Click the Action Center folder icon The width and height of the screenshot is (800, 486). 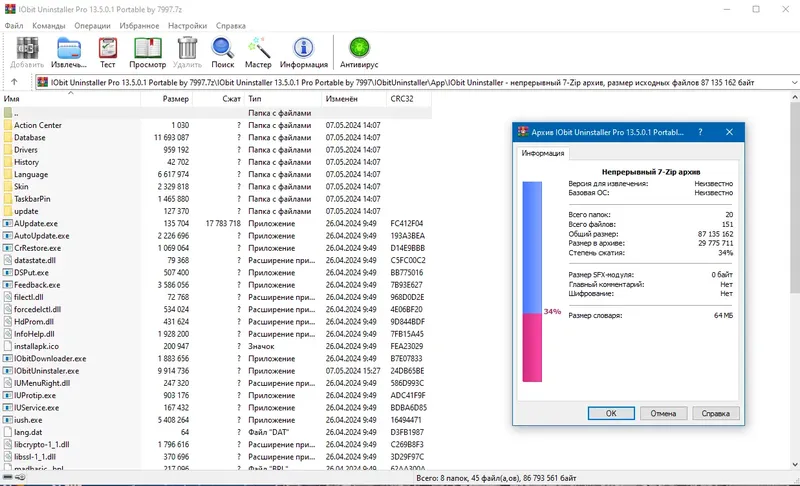(x=8, y=125)
